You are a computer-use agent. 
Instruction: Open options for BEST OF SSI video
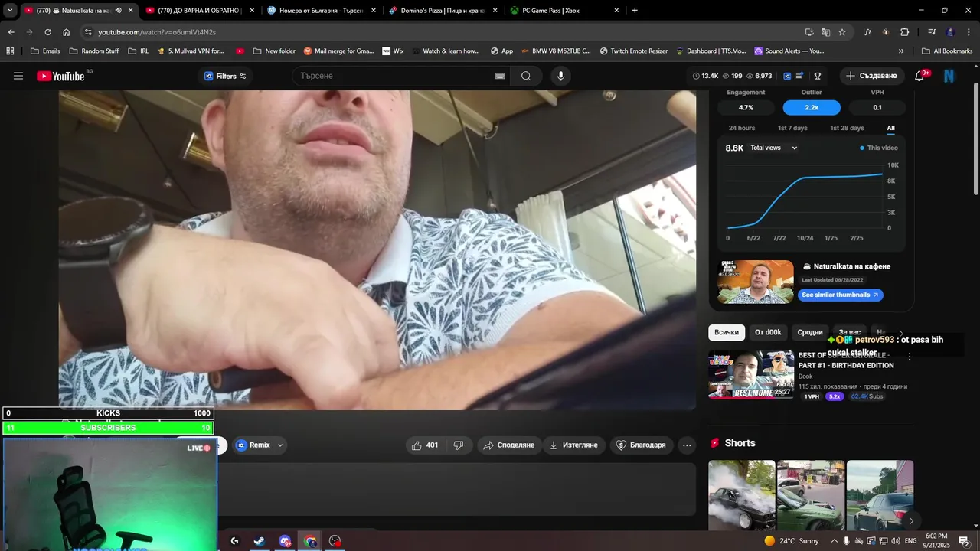click(910, 357)
